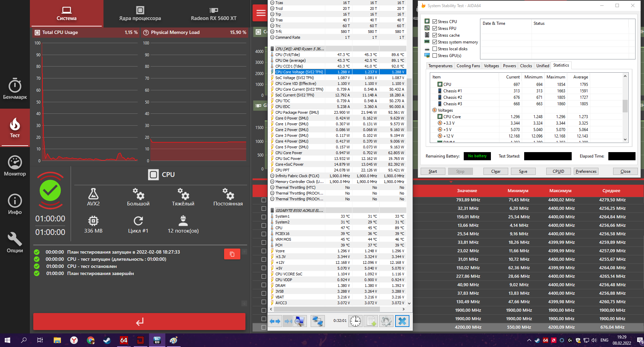Open the Ядра процессора tab in OCCT
The width and height of the screenshot is (644, 347).
click(x=140, y=13)
